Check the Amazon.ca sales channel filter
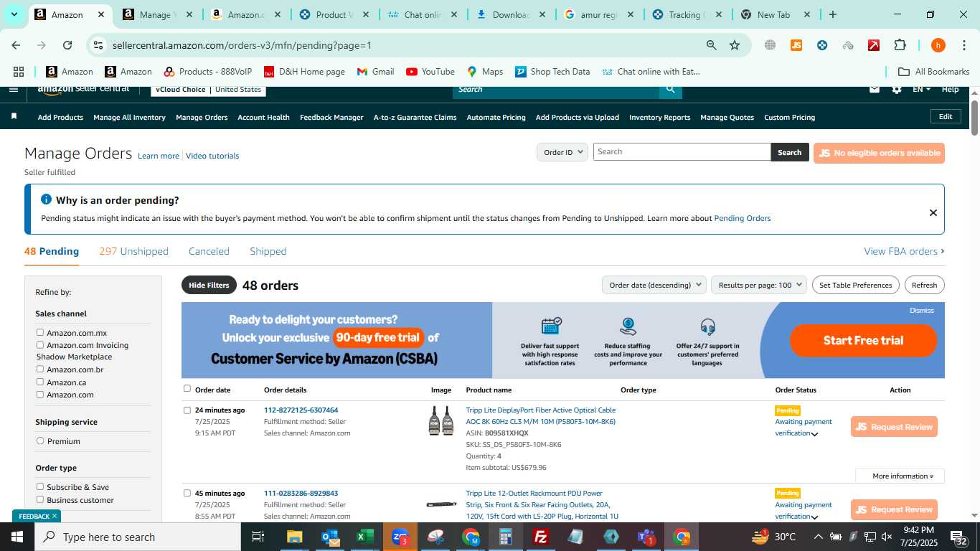The height and width of the screenshot is (551, 980). 40,382
